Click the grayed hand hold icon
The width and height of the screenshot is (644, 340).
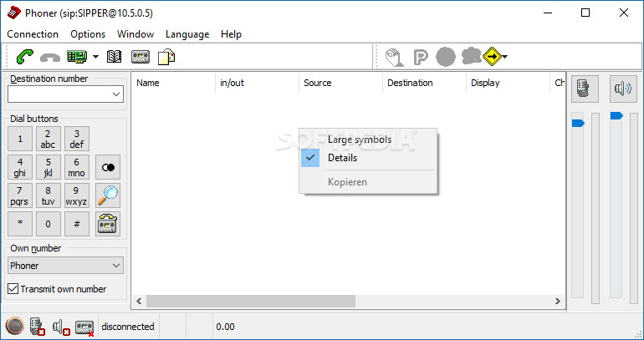[x=394, y=57]
